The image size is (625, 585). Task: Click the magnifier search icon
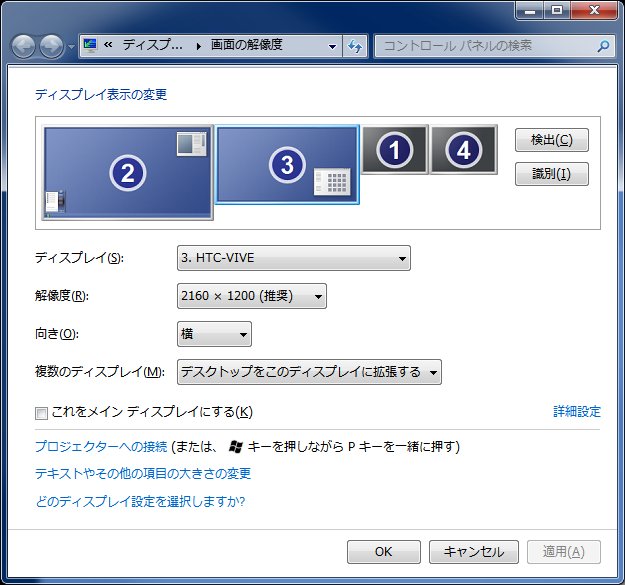pyautogui.click(x=603, y=46)
